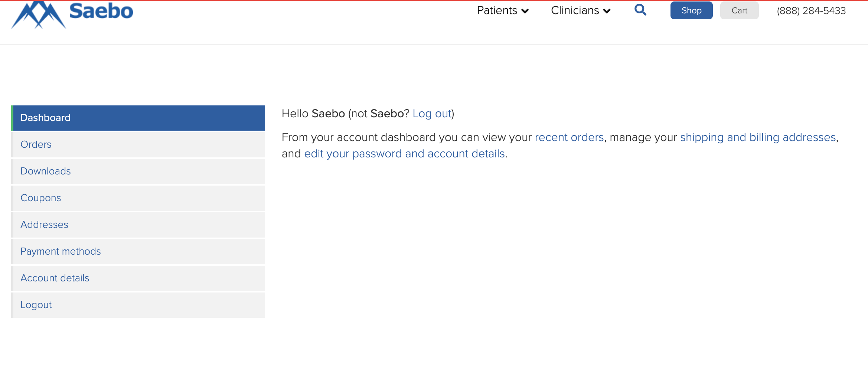Click the Saebo logo

click(72, 14)
